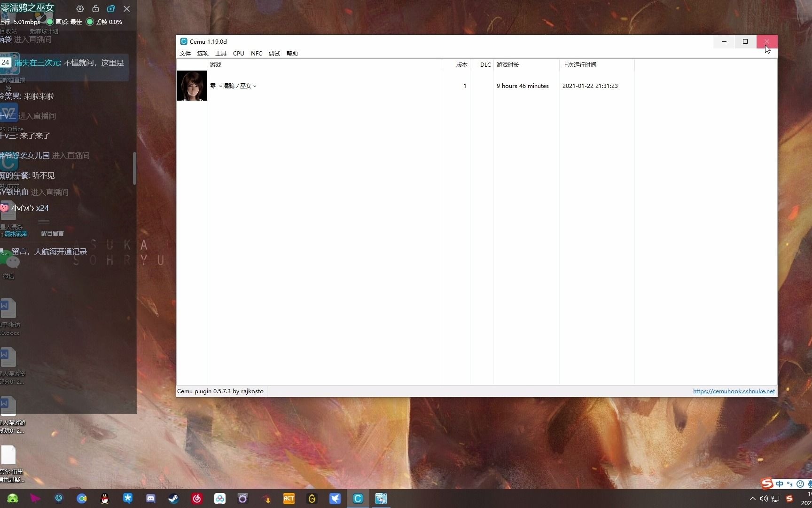
Task: Close the live stream overlay panel
Action: pos(127,9)
